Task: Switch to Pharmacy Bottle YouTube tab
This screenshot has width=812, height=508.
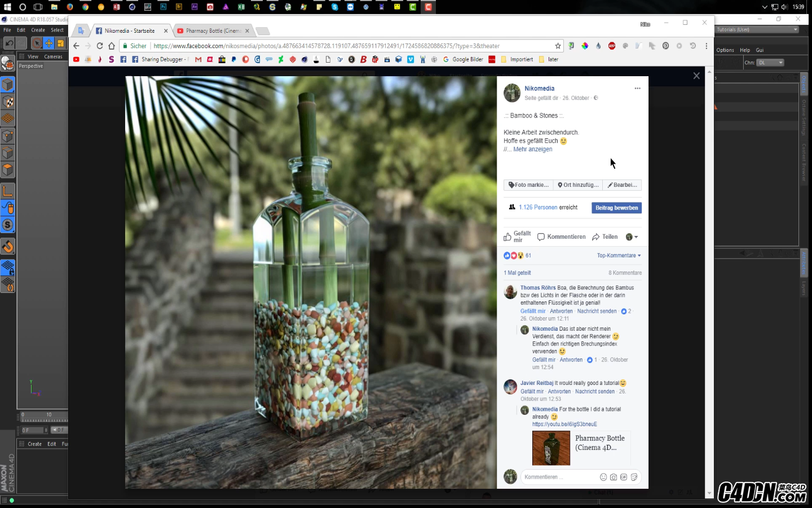Action: pyautogui.click(x=213, y=31)
